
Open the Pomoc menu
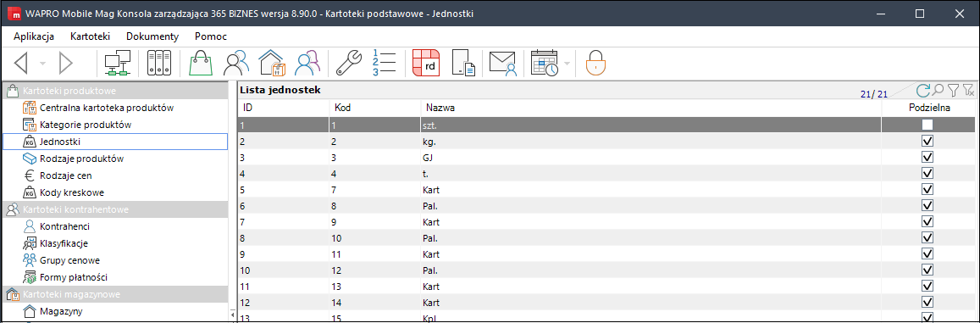click(211, 36)
